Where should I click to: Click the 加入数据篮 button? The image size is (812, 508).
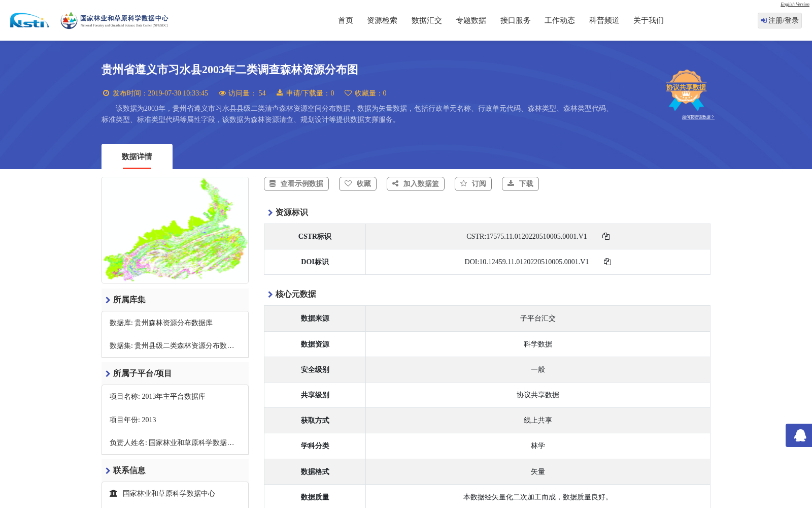pos(416,184)
